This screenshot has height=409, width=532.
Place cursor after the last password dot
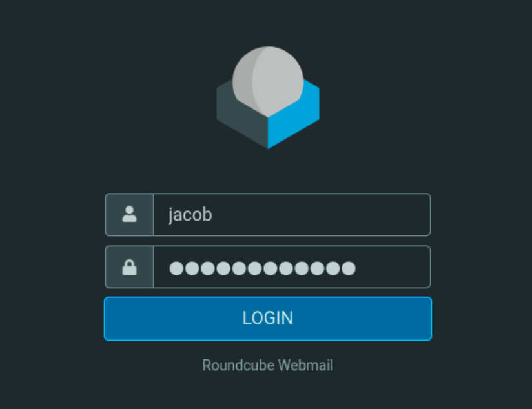(356, 268)
